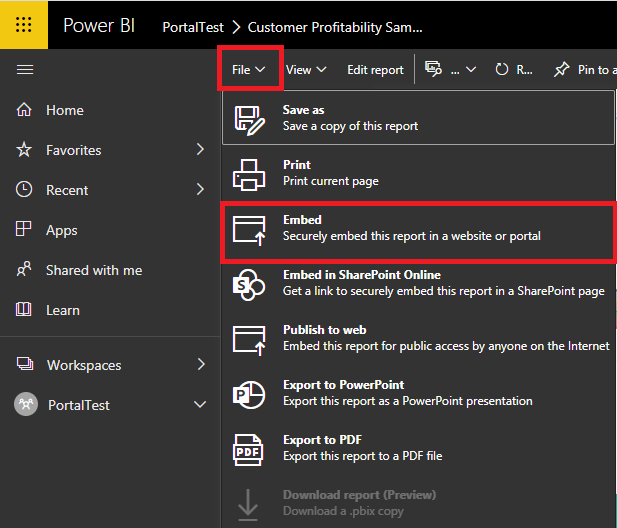The image size is (617, 528).
Task: Select Print current page entry
Action: [418, 173]
